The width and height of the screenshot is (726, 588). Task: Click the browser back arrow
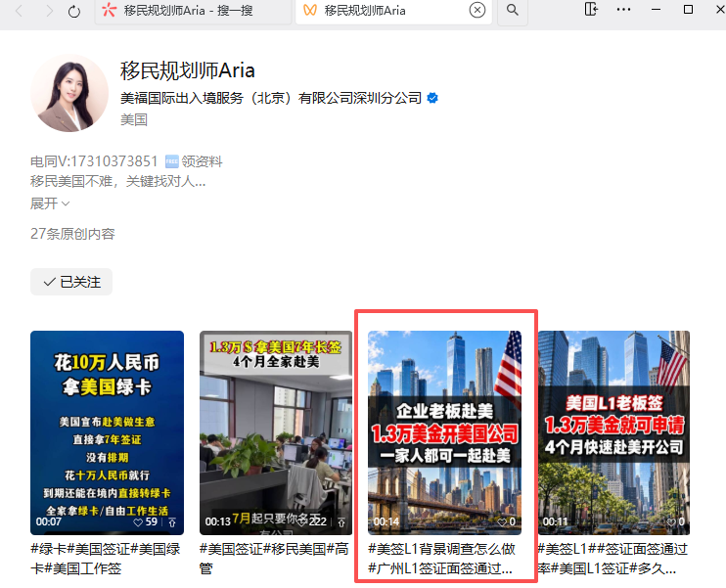19,11
